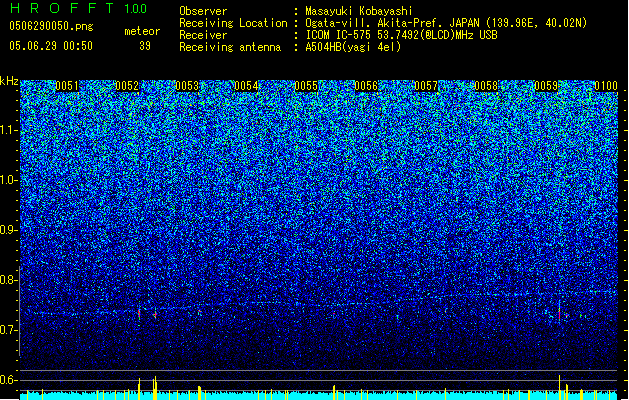Click the 1.1 kHz axis tick label
629x400 pixels.
pyautogui.click(x=9, y=131)
